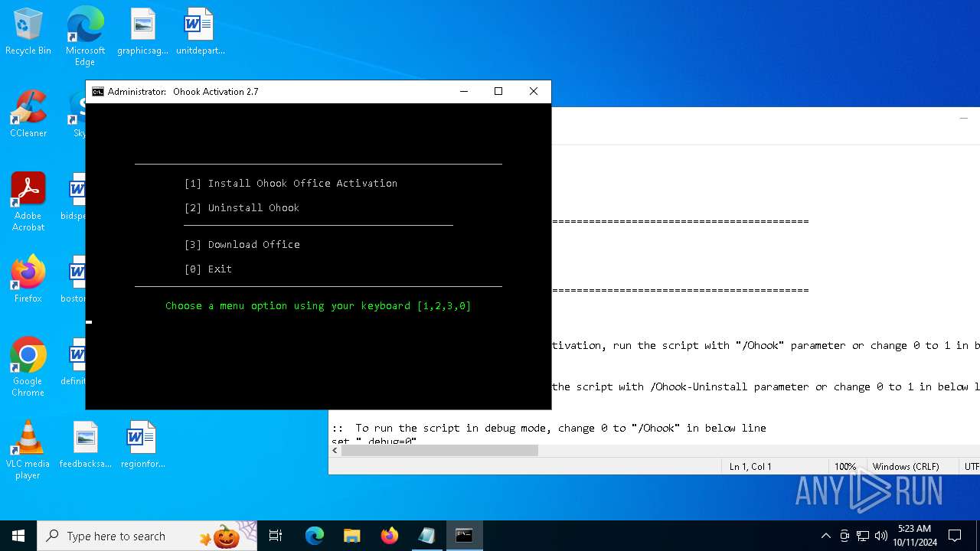Click Ln 1, Col 1 in Notepad status bar
Viewport: 980px width, 551px height.
(x=750, y=466)
